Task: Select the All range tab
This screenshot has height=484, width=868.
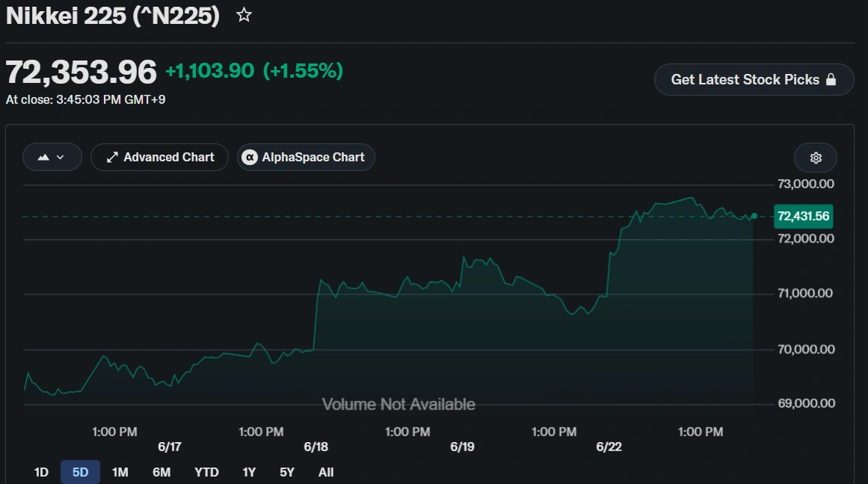Action: coord(326,472)
